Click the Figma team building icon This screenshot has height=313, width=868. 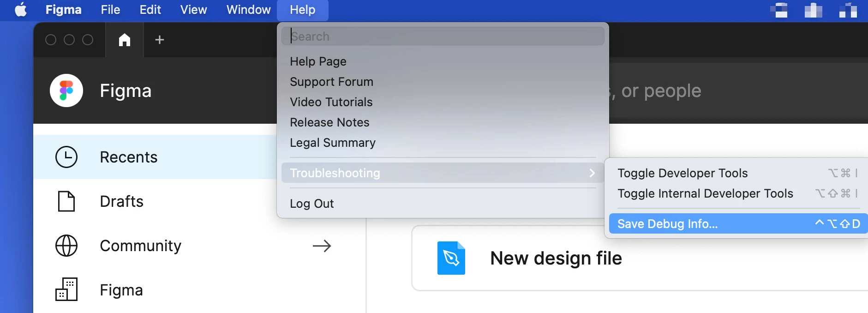66,289
